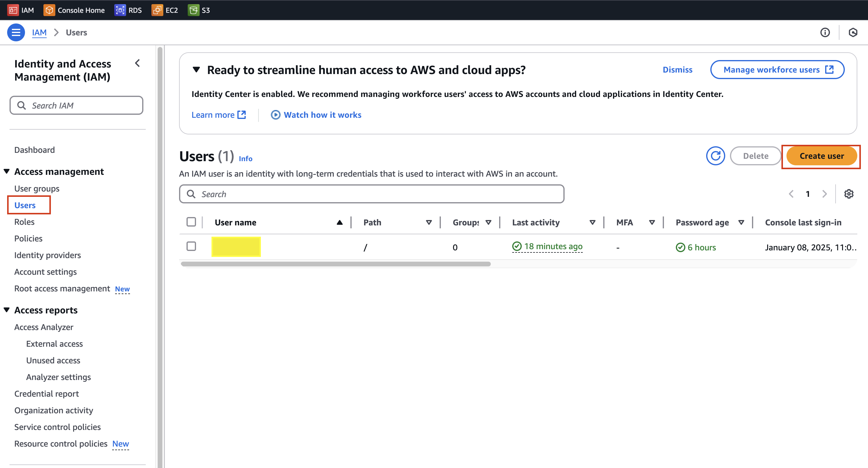This screenshot has width=868, height=468.
Task: Open the S3 bucket shortcut icon
Action: [193, 10]
